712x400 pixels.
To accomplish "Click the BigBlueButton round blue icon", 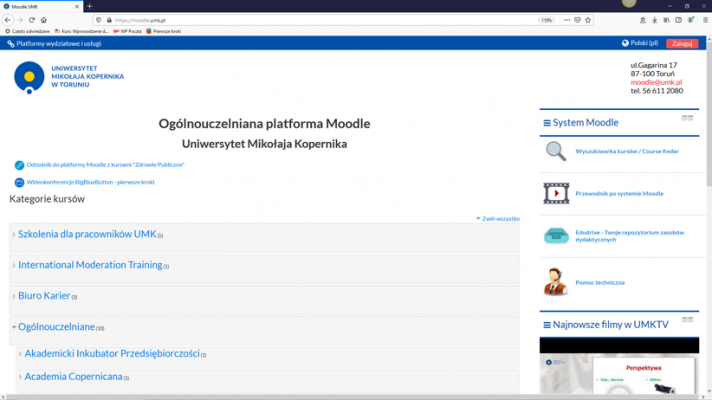I will (19, 183).
